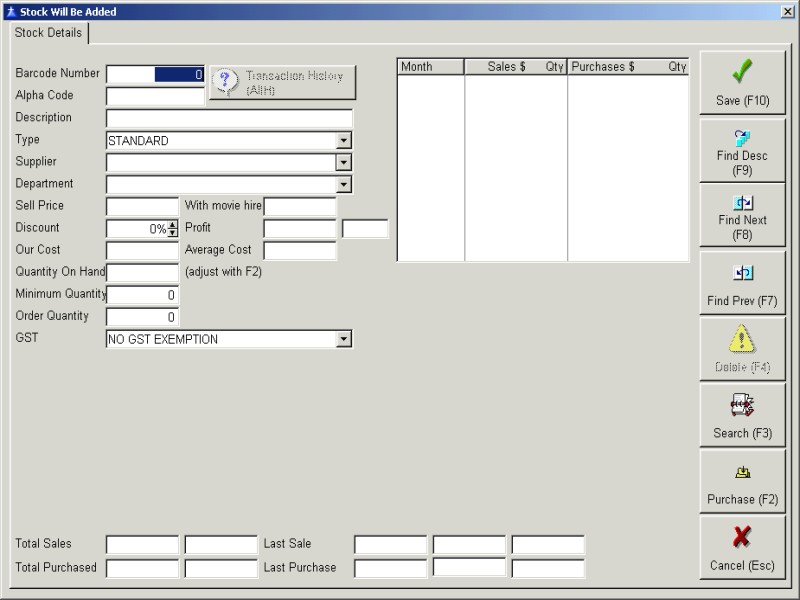Click the Barcode Number input field
800x600 pixels.
[155, 74]
